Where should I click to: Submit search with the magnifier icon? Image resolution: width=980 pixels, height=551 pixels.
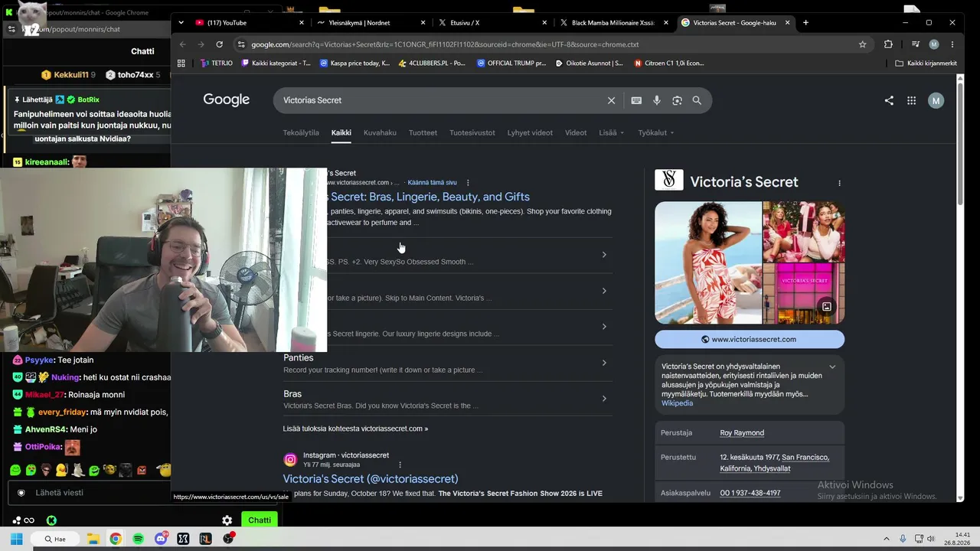[x=697, y=100]
